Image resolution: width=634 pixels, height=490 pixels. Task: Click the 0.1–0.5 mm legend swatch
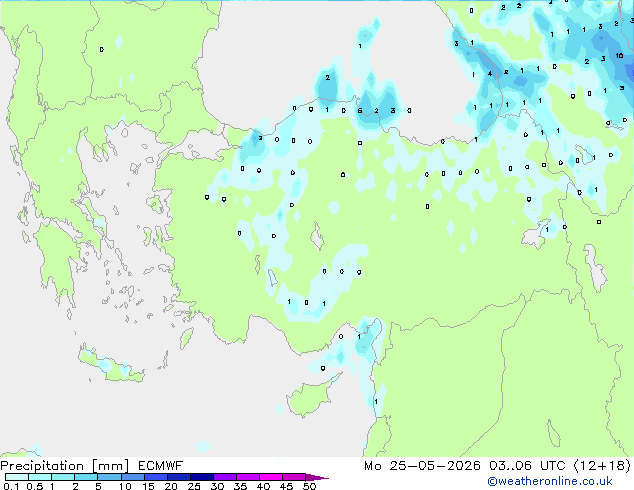tap(17, 477)
